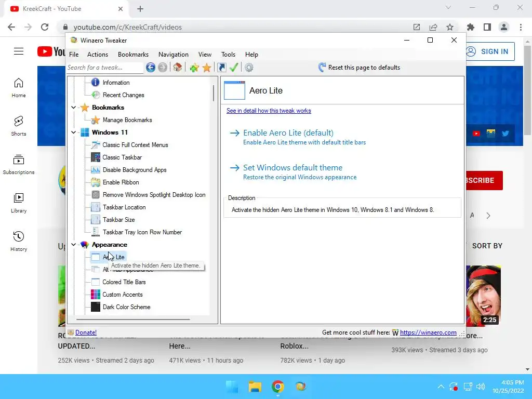532x399 pixels.
Task: Open the Donate! link
Action: (86, 332)
